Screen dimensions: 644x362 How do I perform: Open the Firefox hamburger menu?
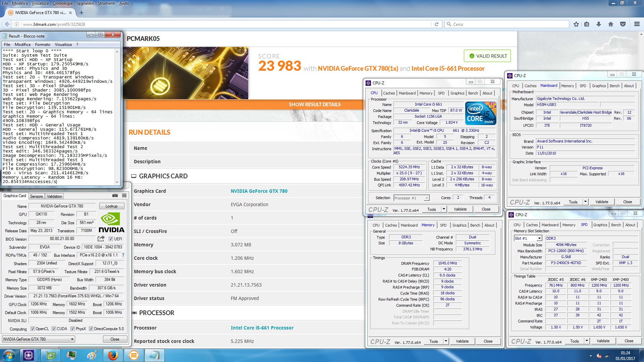[637, 24]
